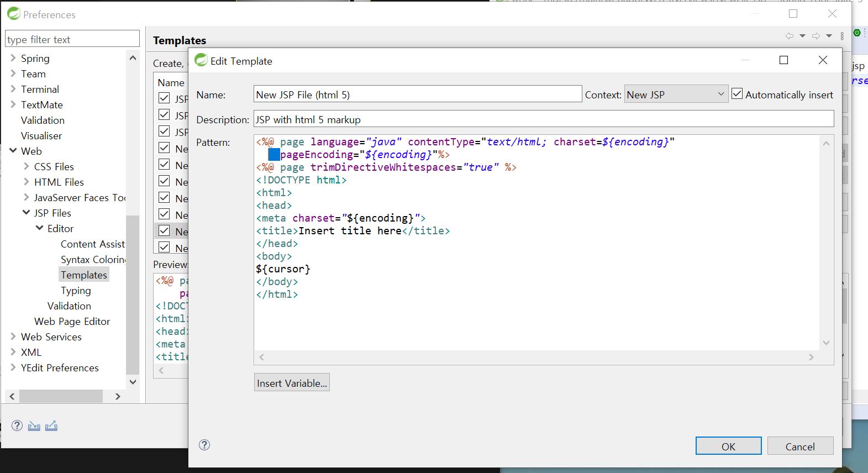
Task: Click into the template Name field
Action: click(418, 94)
